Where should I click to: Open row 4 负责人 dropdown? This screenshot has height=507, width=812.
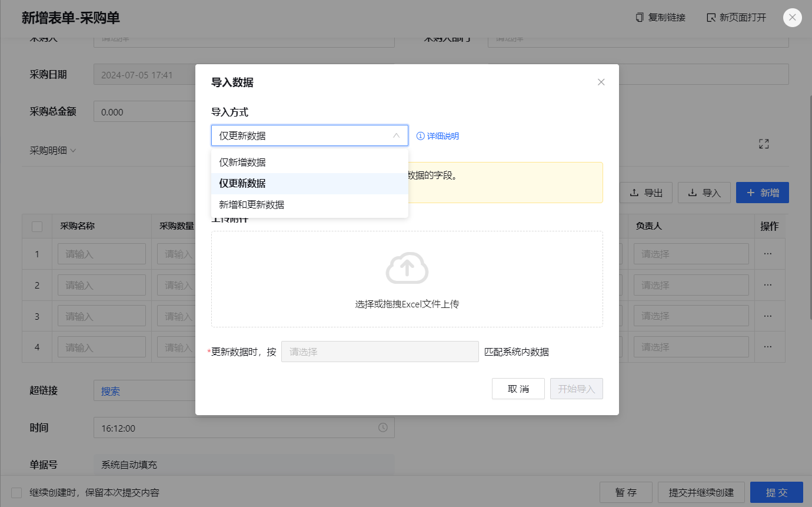pos(691,347)
